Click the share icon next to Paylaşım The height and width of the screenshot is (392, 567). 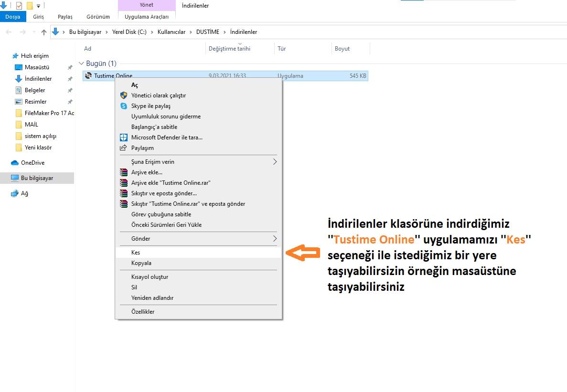(124, 148)
